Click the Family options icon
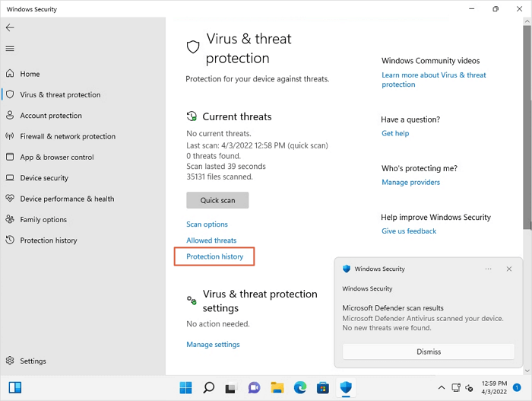 point(10,219)
